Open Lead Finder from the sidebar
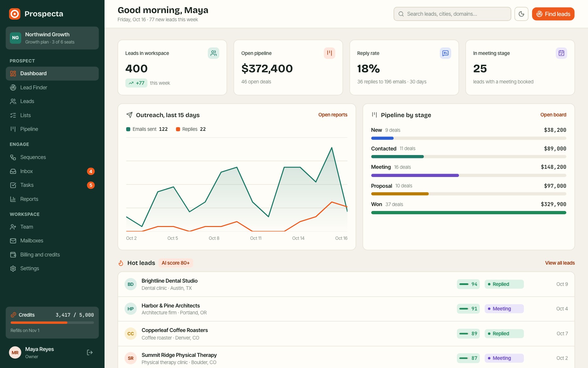Viewport: 588px width, 368px height. point(52,87)
